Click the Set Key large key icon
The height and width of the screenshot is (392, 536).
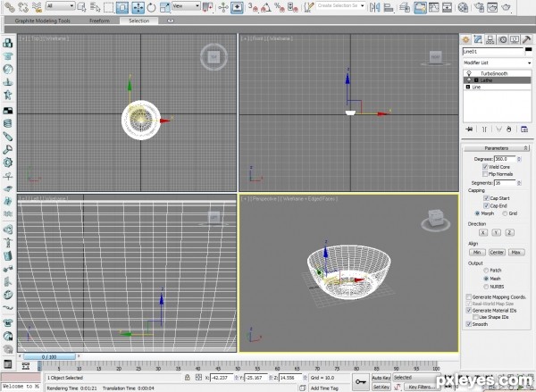tap(360, 382)
